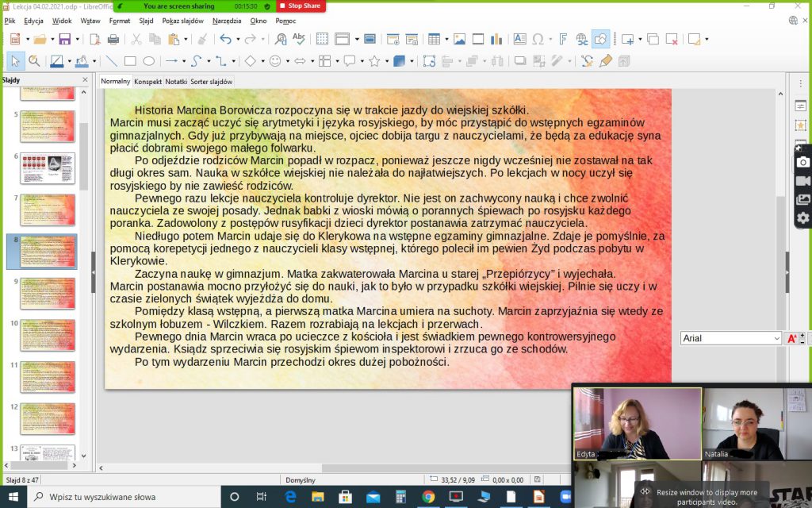Click the Print icon in toolbar
This screenshot has width=812, height=508.
coord(113,39)
